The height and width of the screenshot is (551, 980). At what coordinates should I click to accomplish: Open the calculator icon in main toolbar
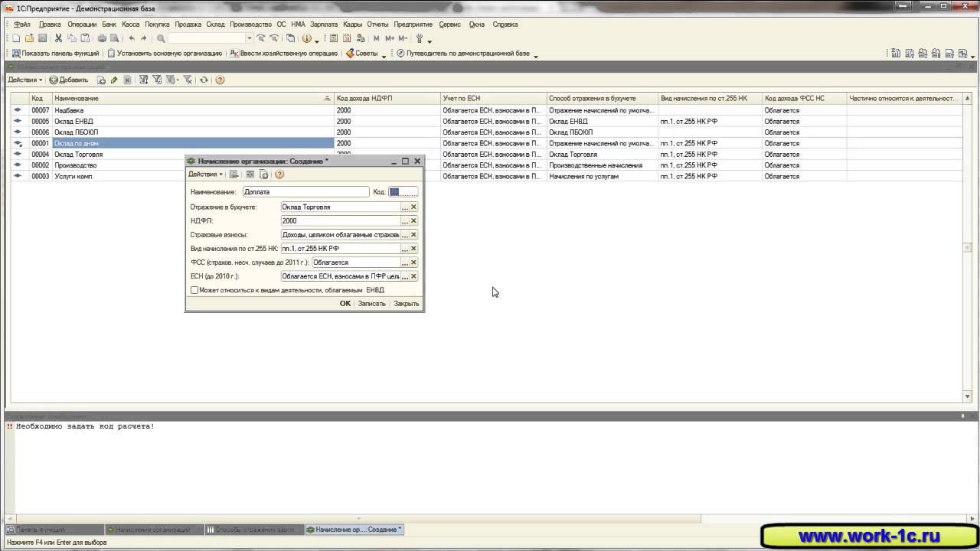tap(334, 38)
